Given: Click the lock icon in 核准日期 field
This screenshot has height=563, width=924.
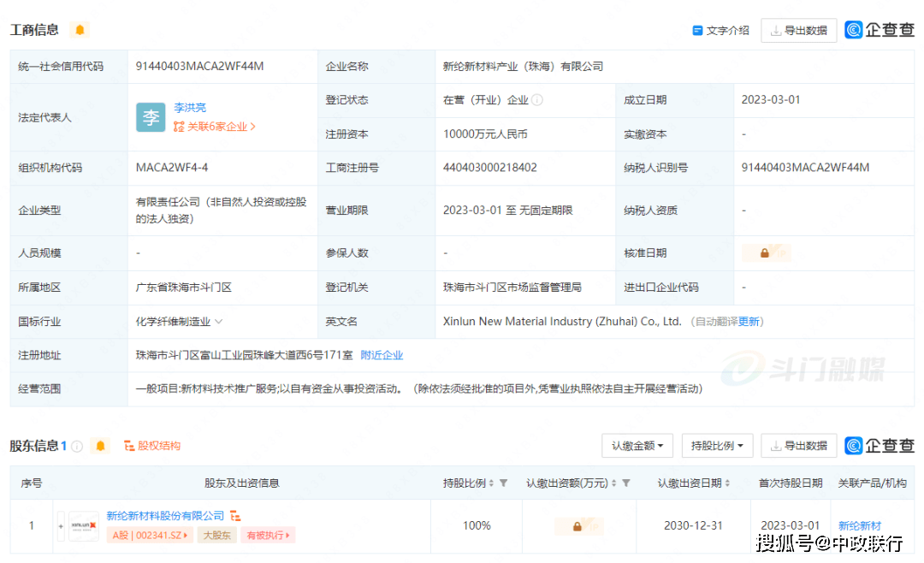Looking at the screenshot, I should coord(765,253).
